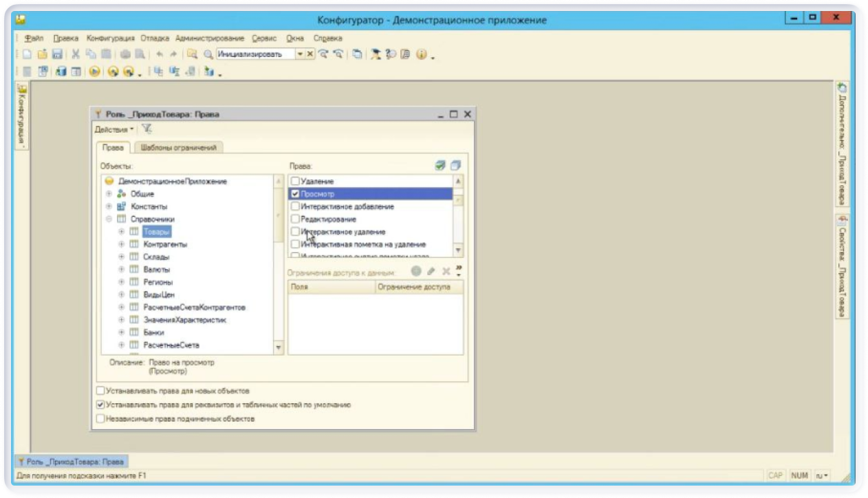Click the objects tree scrollbar down arrow
The width and height of the screenshot is (868, 498).
(x=279, y=348)
